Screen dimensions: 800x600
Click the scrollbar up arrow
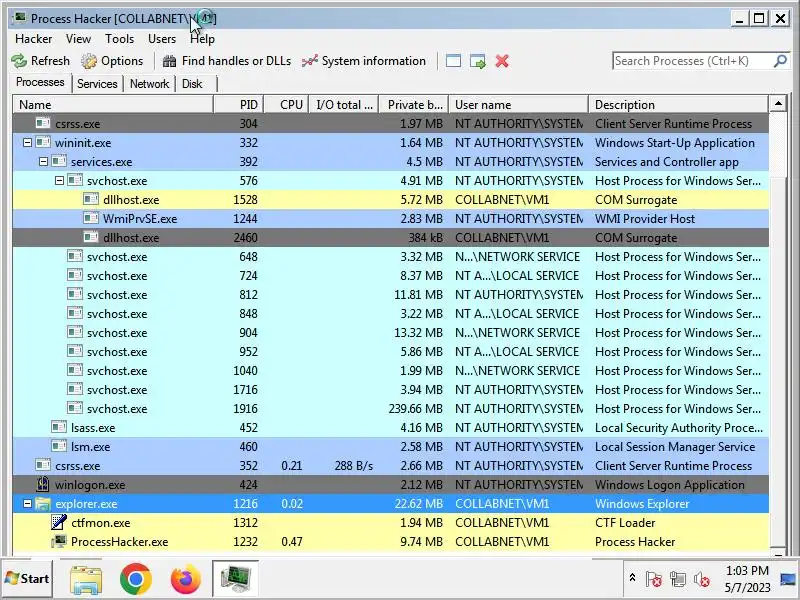pos(778,104)
